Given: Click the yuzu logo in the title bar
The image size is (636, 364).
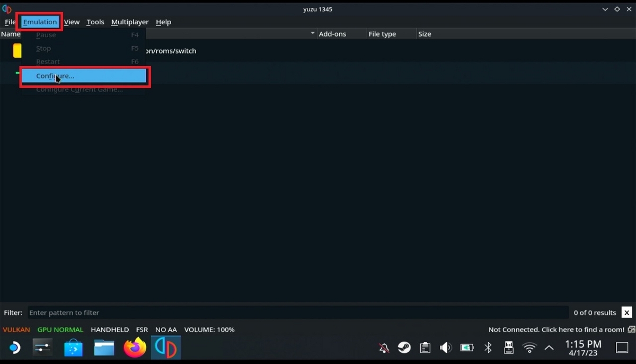Looking at the screenshot, I should coord(7,9).
